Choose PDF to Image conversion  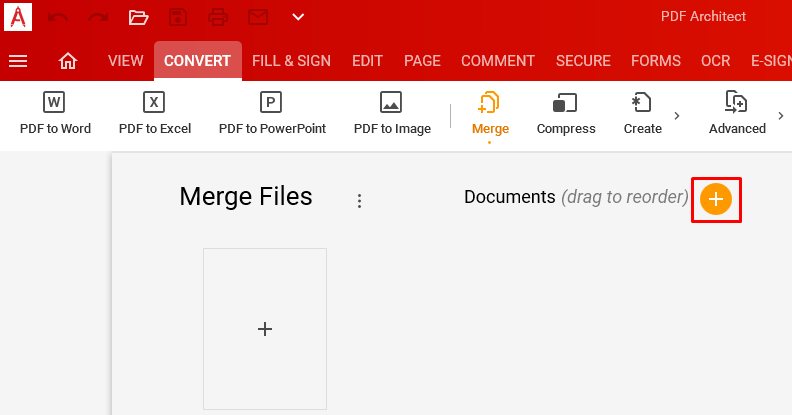click(x=392, y=114)
